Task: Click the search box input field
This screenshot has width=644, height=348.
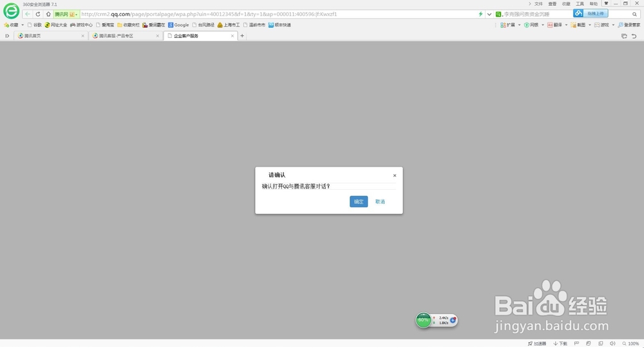Action: (x=537, y=14)
